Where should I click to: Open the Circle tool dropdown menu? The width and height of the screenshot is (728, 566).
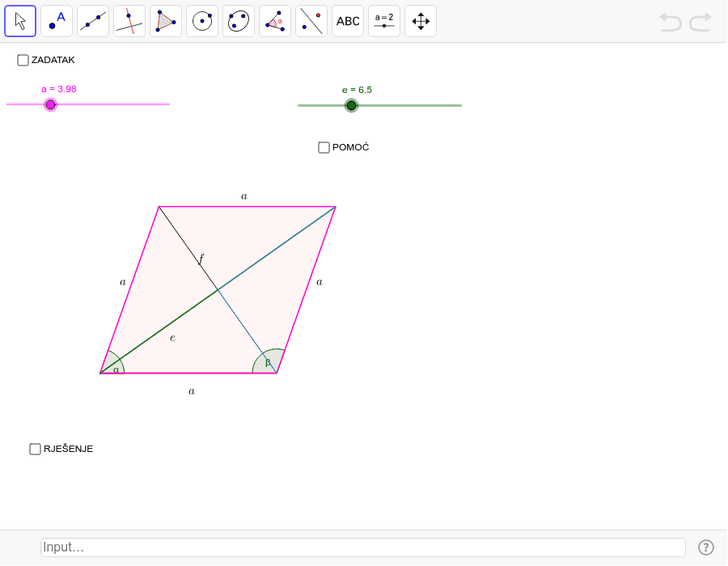click(214, 32)
